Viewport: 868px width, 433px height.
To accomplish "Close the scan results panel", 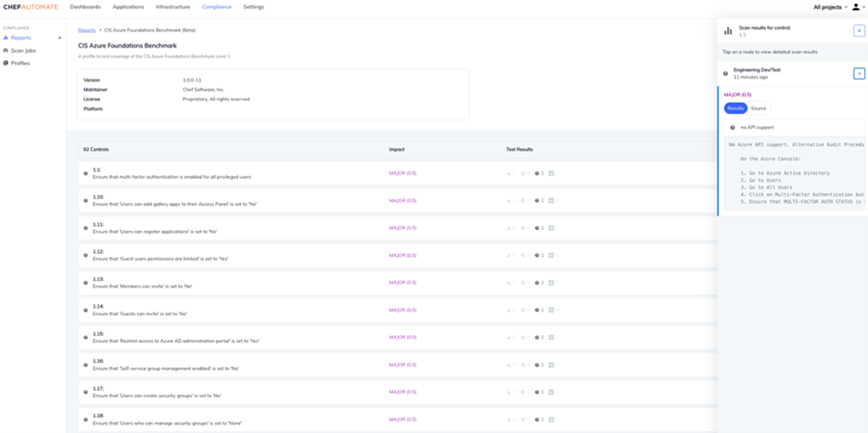I will click(x=859, y=31).
